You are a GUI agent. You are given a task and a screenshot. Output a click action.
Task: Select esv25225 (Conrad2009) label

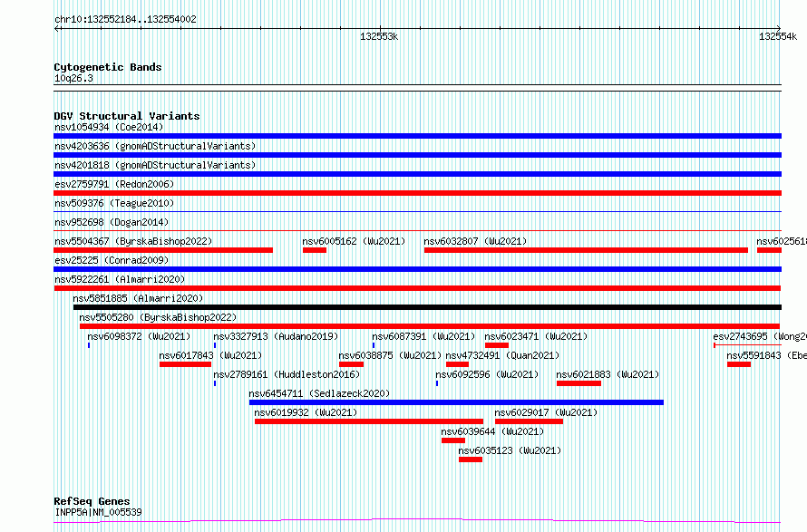[112, 260]
